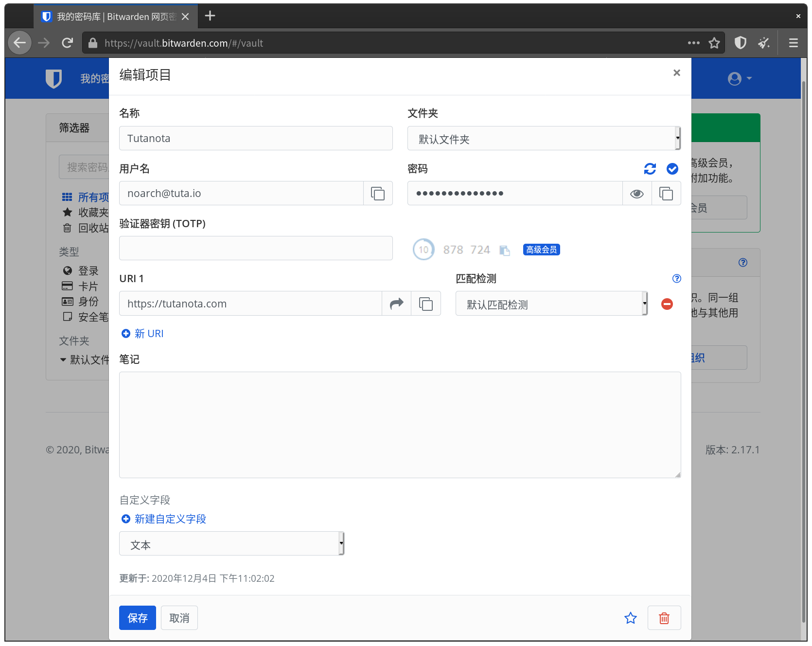Copy the URI 1 value

click(x=426, y=304)
